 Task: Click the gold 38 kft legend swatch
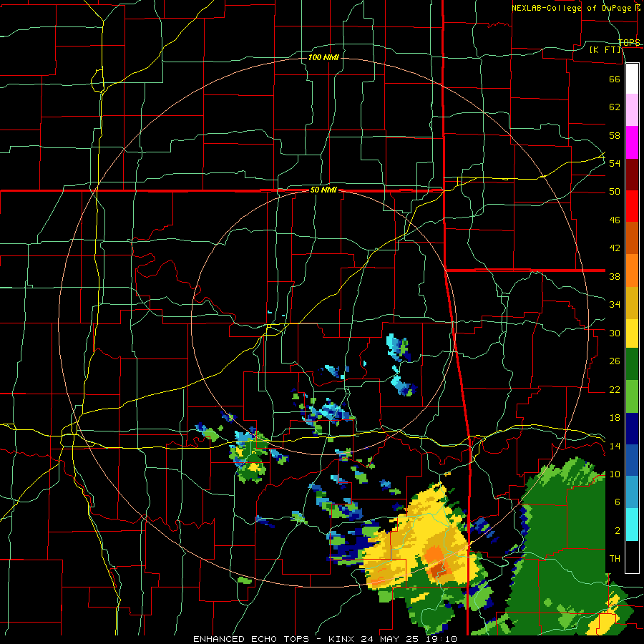pyautogui.click(x=632, y=302)
